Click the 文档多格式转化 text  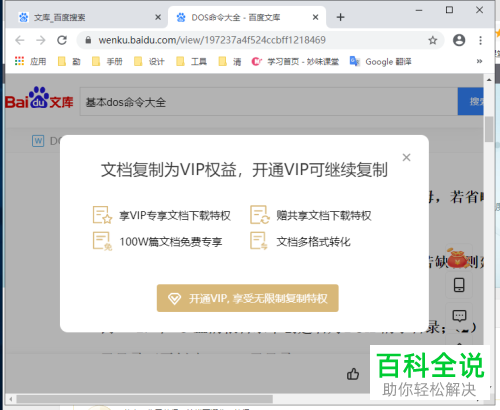pos(313,242)
